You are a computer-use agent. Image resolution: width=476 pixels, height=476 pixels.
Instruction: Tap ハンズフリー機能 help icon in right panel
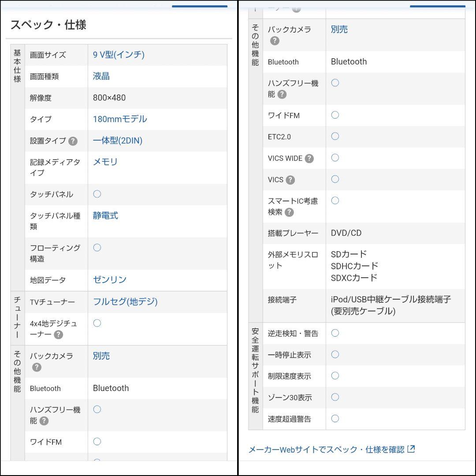point(282,94)
